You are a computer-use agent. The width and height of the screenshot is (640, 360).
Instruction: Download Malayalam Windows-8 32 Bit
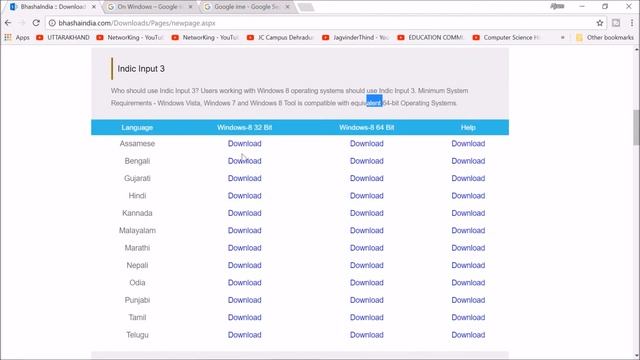[x=244, y=230]
